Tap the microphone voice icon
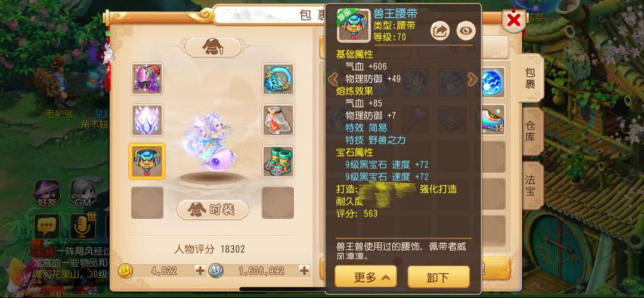Screen dimensions: 644x298 [82, 226]
